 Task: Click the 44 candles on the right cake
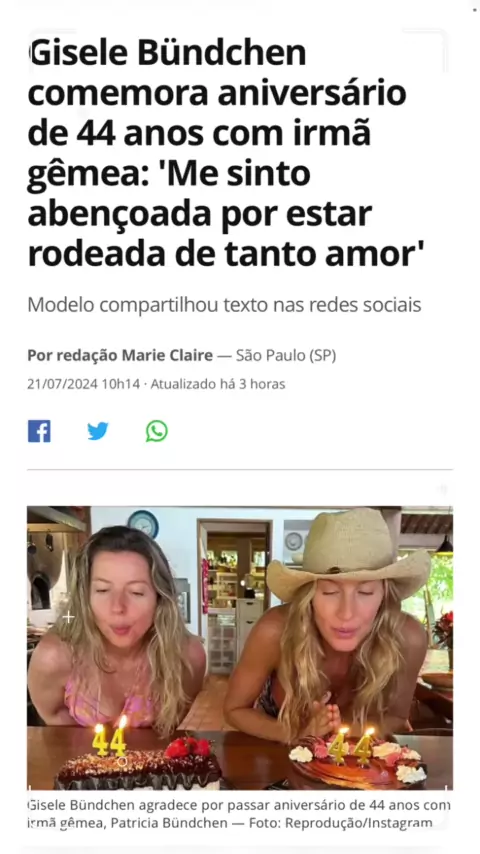351,746
